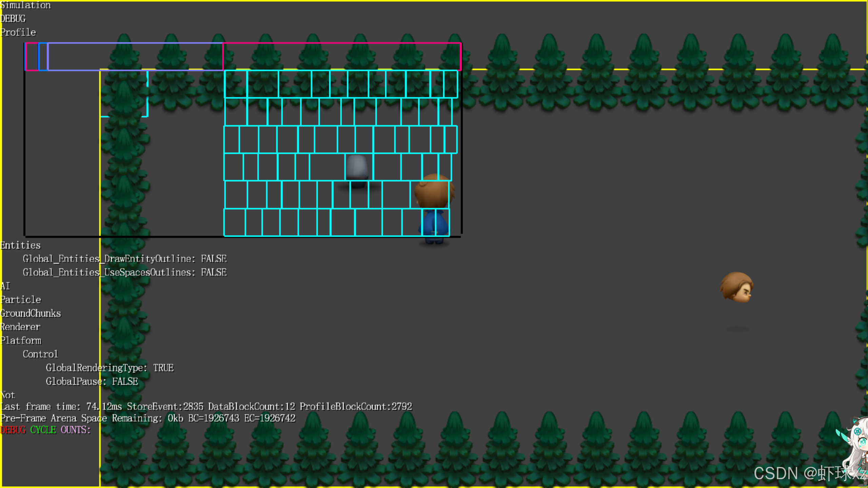Click the Profile group heading
Image resolution: width=868 pixels, height=488 pixels.
coord(18,33)
